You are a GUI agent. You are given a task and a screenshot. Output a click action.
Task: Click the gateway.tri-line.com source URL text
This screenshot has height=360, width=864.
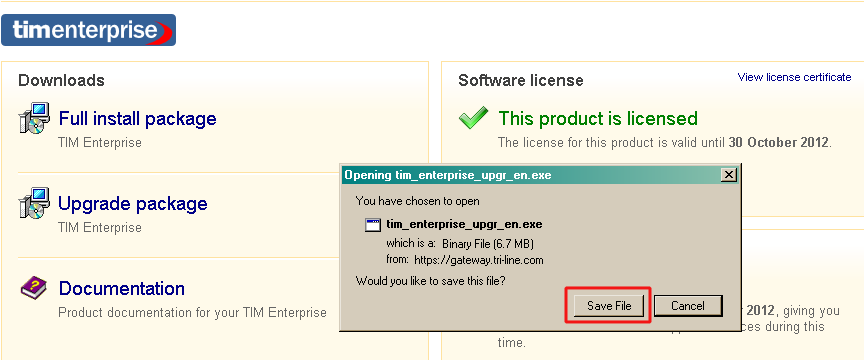tap(478, 260)
